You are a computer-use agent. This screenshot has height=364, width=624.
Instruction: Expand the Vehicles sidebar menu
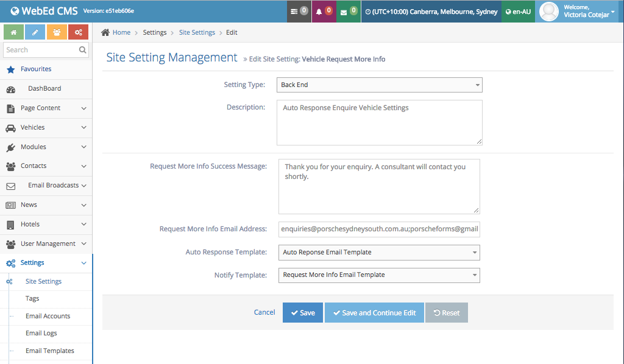pos(46,128)
